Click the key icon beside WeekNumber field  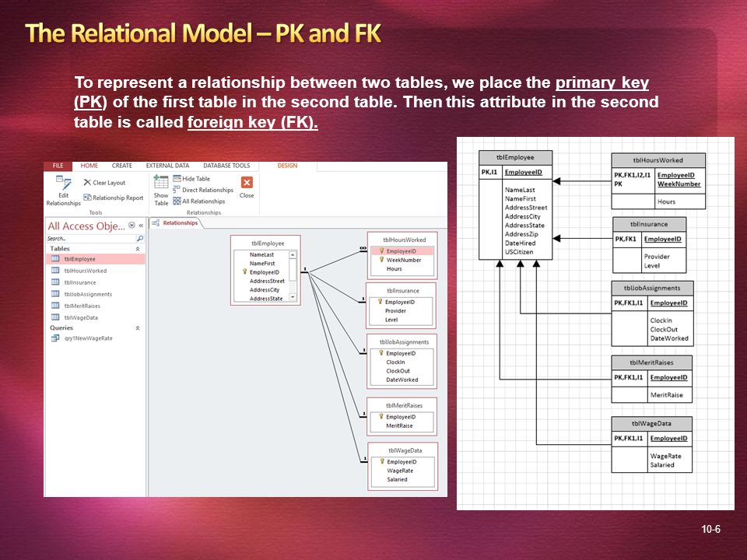381,260
